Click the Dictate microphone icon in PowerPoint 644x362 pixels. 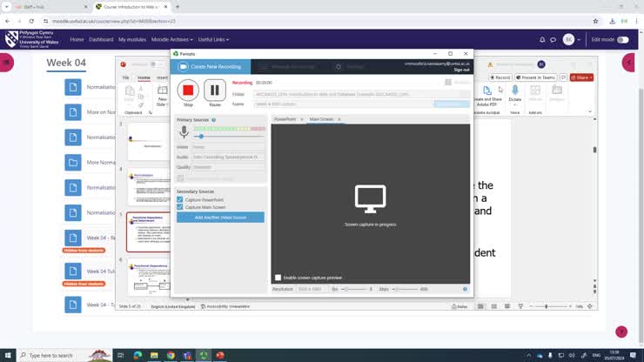point(514,90)
